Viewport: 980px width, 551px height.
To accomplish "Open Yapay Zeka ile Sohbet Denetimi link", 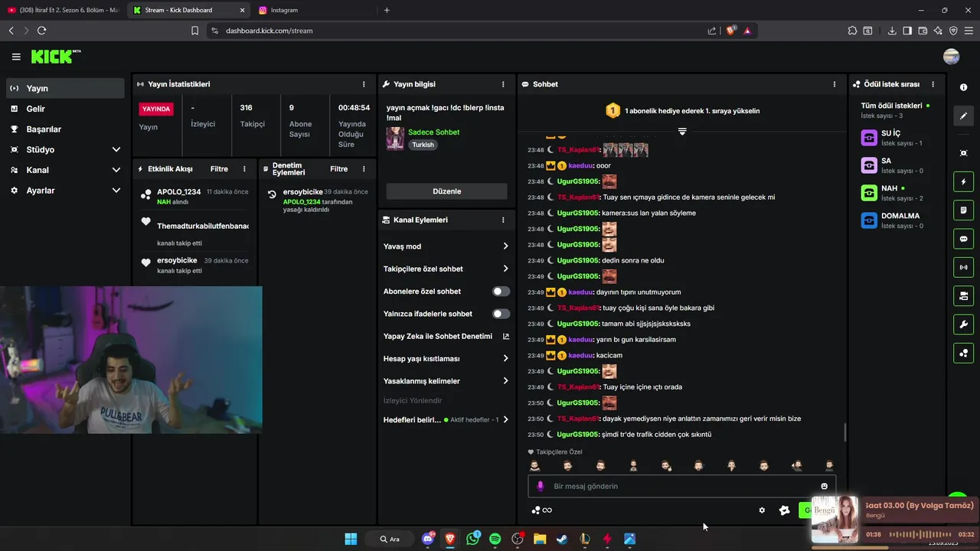I will tap(446, 336).
